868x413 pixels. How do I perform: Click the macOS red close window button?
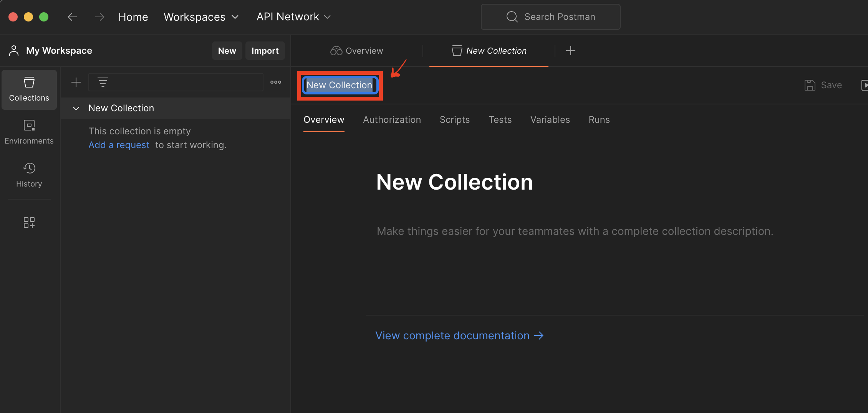pyautogui.click(x=13, y=17)
